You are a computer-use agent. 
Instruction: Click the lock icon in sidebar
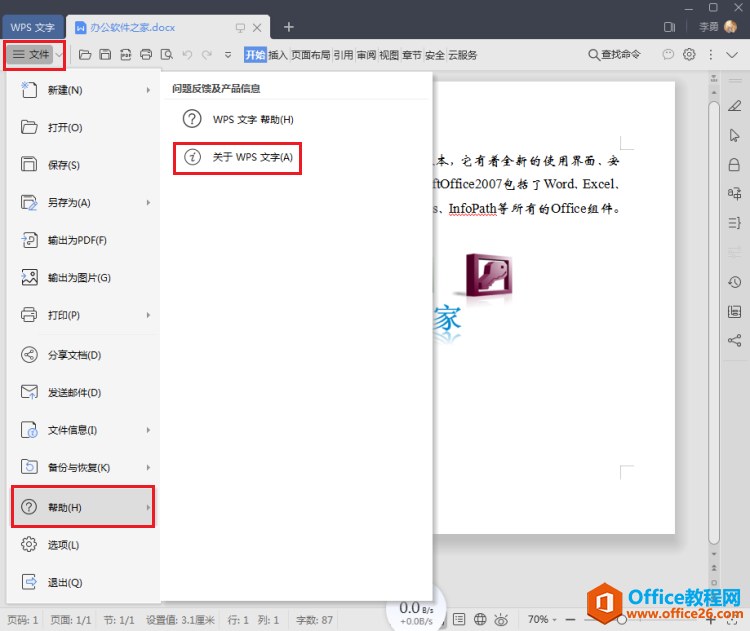click(734, 165)
